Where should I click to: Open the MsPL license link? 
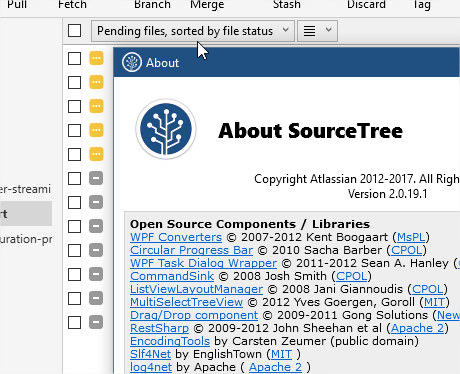click(x=411, y=237)
